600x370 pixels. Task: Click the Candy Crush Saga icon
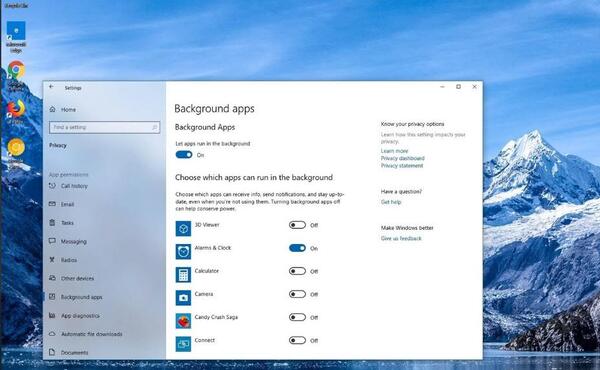tap(183, 321)
